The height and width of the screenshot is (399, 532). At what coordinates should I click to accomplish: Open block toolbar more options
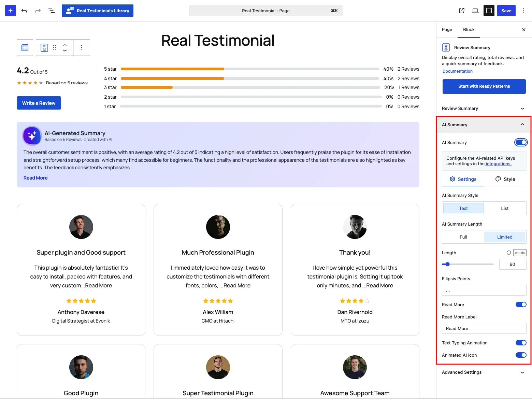(x=82, y=48)
